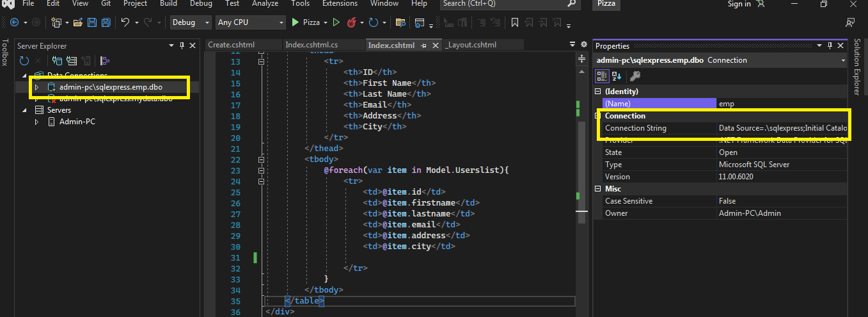Open the Toolbox side tab

coord(5,53)
